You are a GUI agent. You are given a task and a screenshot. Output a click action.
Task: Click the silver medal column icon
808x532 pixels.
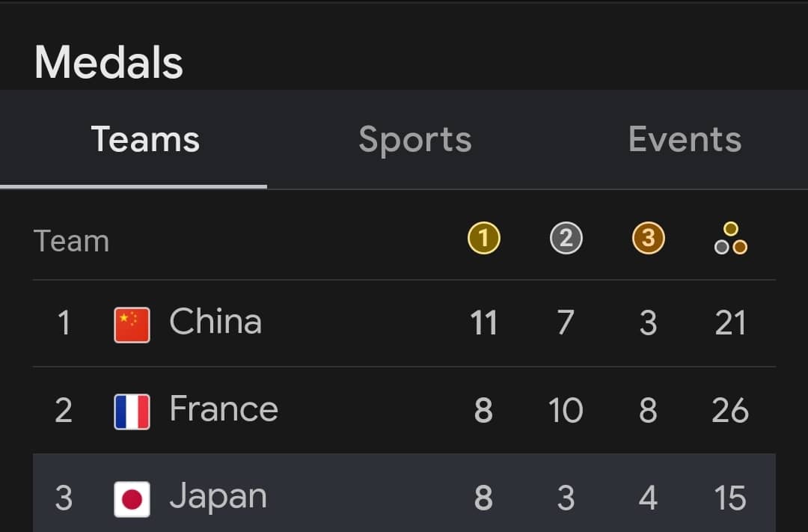pos(566,238)
